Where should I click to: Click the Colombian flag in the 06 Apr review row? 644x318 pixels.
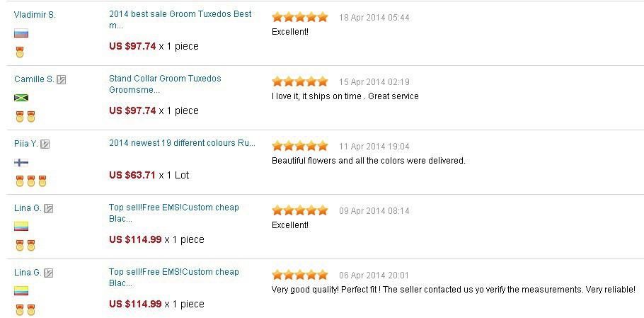coord(21,291)
